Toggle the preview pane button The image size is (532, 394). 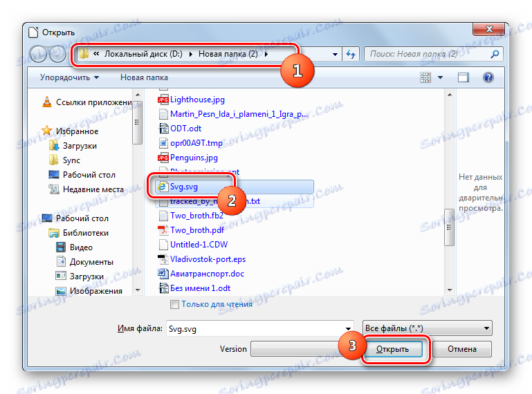(x=463, y=77)
